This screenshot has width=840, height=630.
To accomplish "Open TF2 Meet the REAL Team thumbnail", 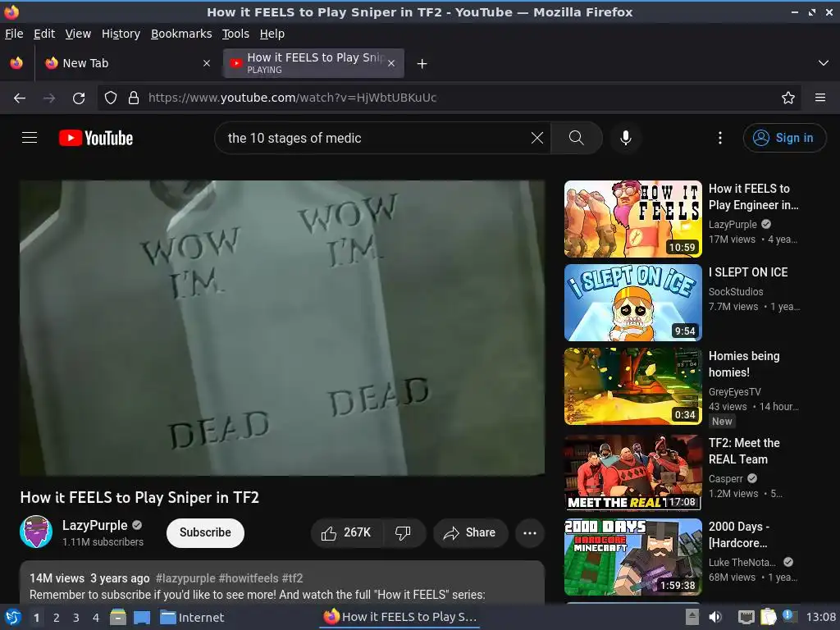I will click(x=633, y=472).
